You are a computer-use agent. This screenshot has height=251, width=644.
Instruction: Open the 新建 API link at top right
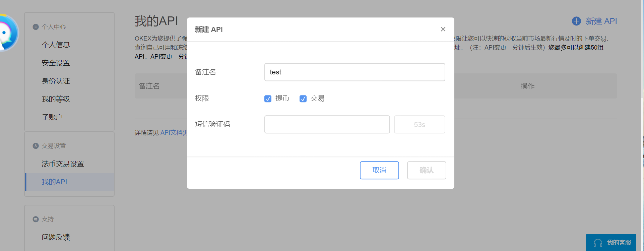tap(601, 21)
